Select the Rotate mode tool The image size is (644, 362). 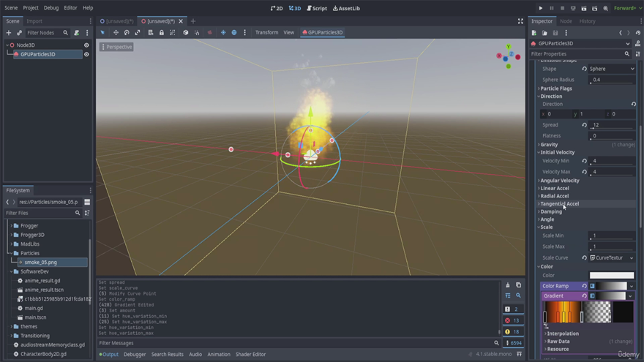pyautogui.click(x=127, y=32)
